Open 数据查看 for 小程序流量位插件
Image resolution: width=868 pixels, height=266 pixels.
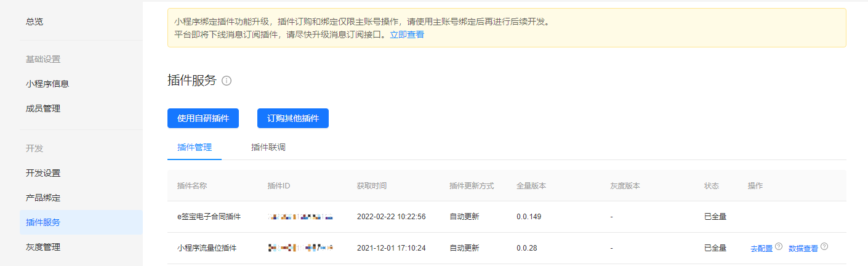click(803, 249)
